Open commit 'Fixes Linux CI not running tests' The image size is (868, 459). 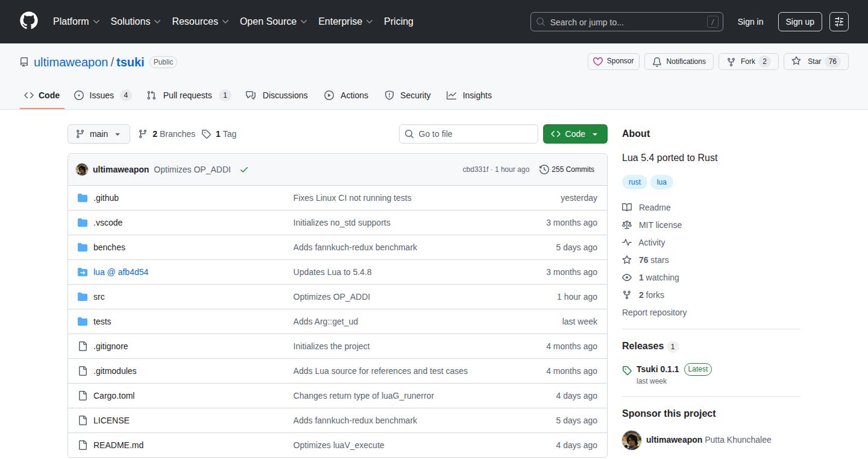coord(353,198)
